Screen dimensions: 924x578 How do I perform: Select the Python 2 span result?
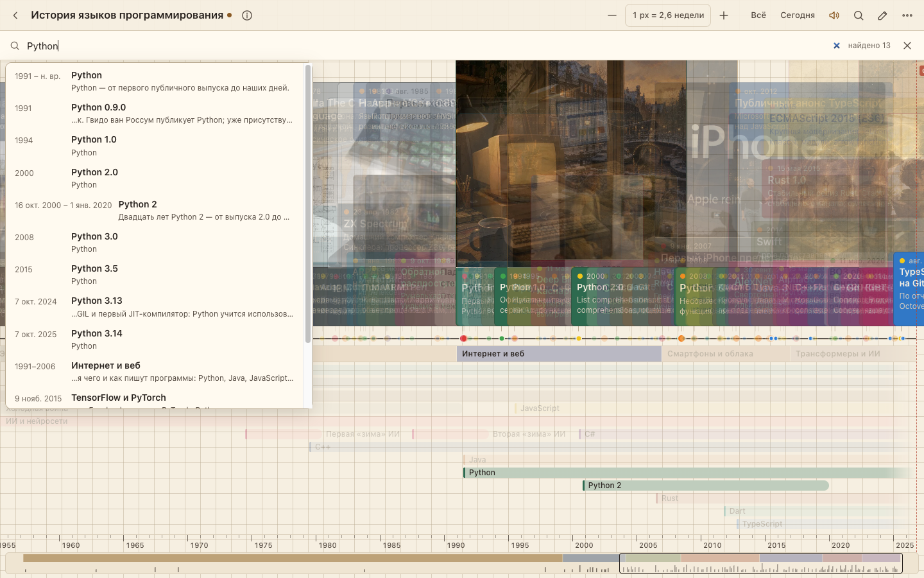coord(155,210)
